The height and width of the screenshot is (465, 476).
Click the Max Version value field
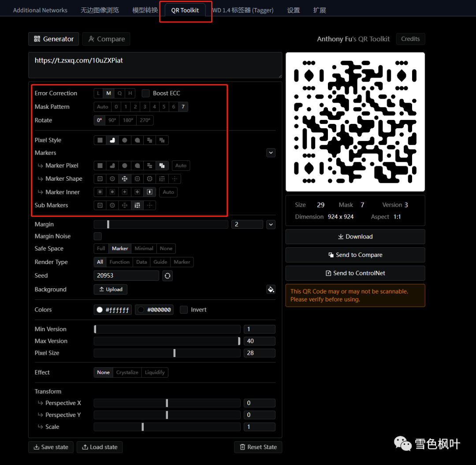259,341
